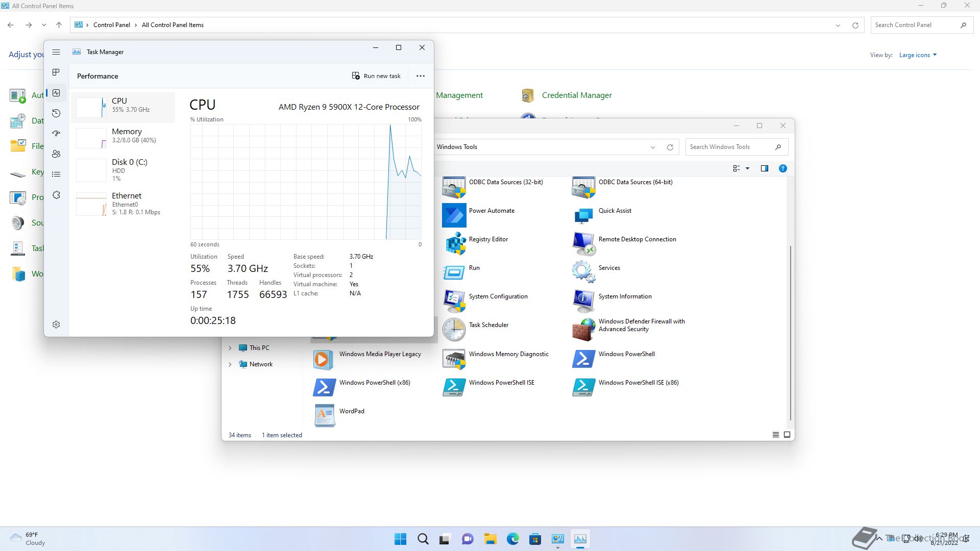Open View by Large icons dropdown
The image size is (980, 551).
(918, 55)
